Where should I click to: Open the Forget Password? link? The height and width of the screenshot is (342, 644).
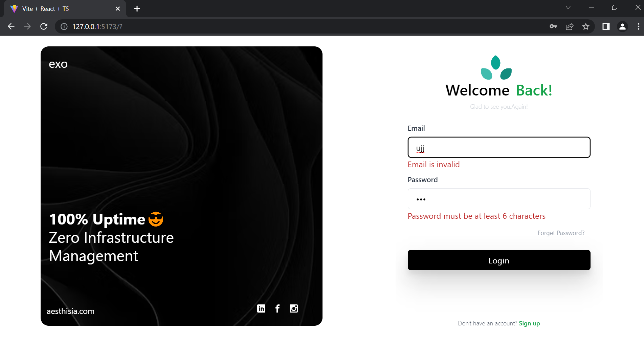click(x=561, y=233)
